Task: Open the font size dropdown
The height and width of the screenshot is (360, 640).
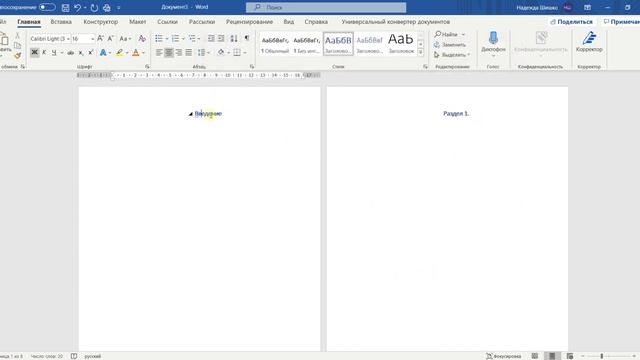Action: [93, 39]
